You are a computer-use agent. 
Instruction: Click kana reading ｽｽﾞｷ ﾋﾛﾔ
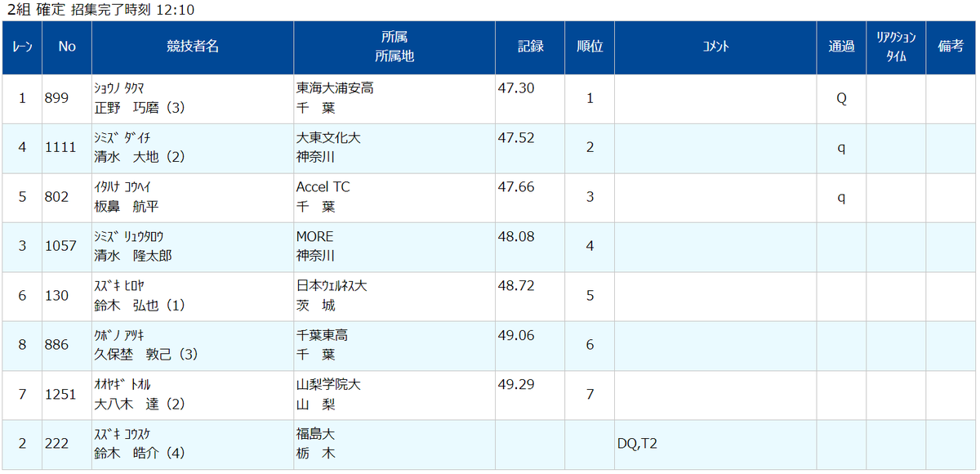click(119, 286)
